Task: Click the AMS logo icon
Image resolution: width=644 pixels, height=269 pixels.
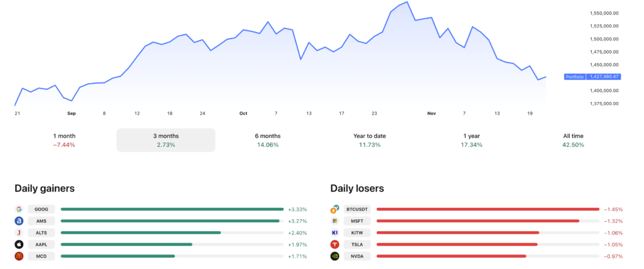Action: (x=19, y=221)
